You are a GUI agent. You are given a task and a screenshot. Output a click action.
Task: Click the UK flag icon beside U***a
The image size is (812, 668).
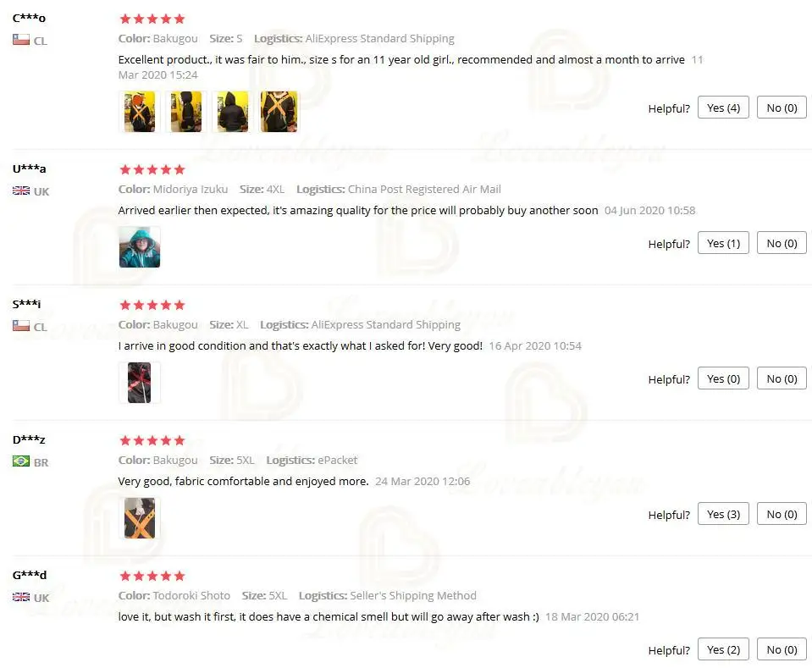[20, 190]
